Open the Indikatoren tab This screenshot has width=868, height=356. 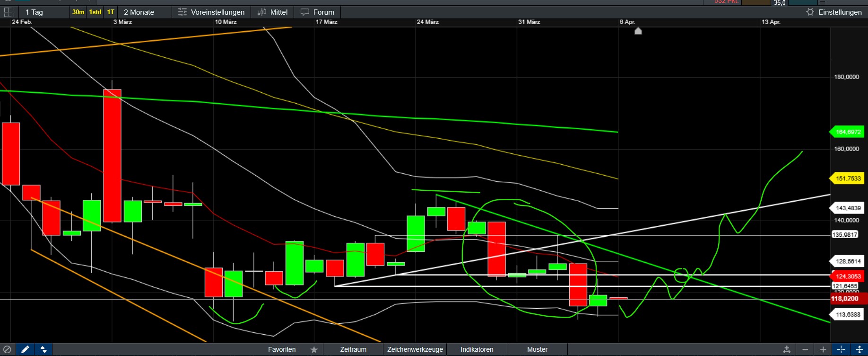coord(477,349)
